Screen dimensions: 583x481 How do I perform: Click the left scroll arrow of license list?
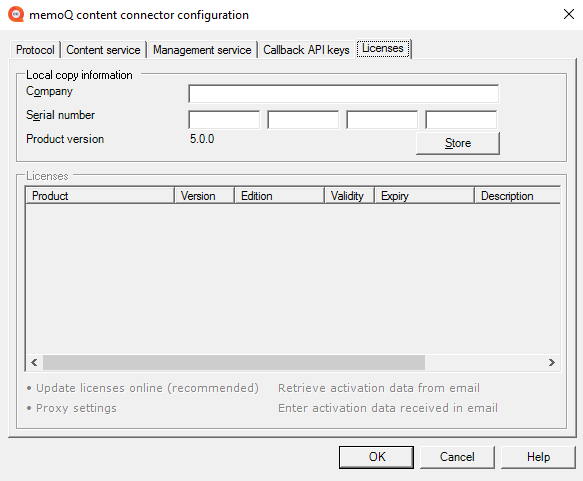34,362
